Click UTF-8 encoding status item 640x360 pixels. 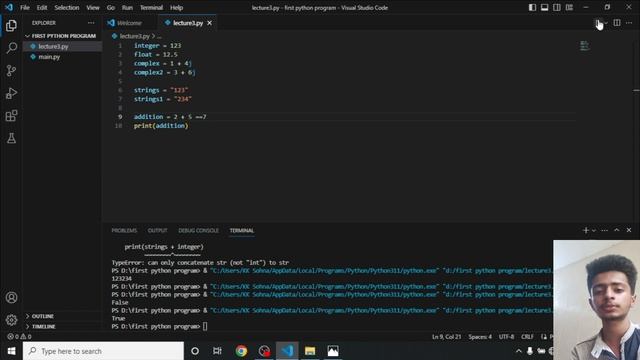pos(506,337)
